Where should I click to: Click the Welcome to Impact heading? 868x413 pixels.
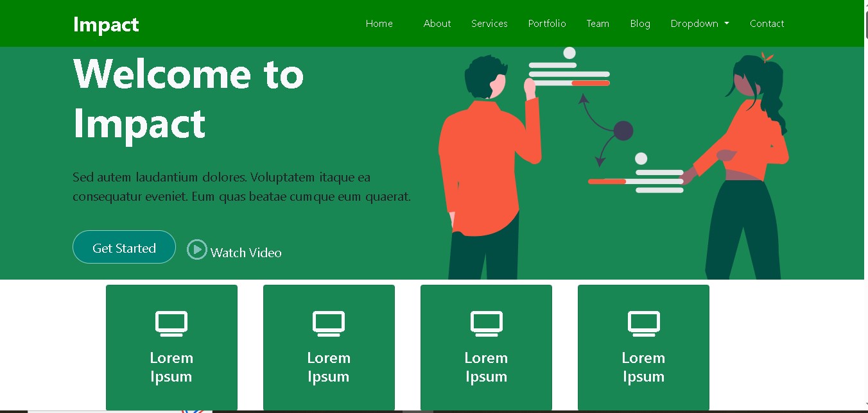tap(188, 98)
